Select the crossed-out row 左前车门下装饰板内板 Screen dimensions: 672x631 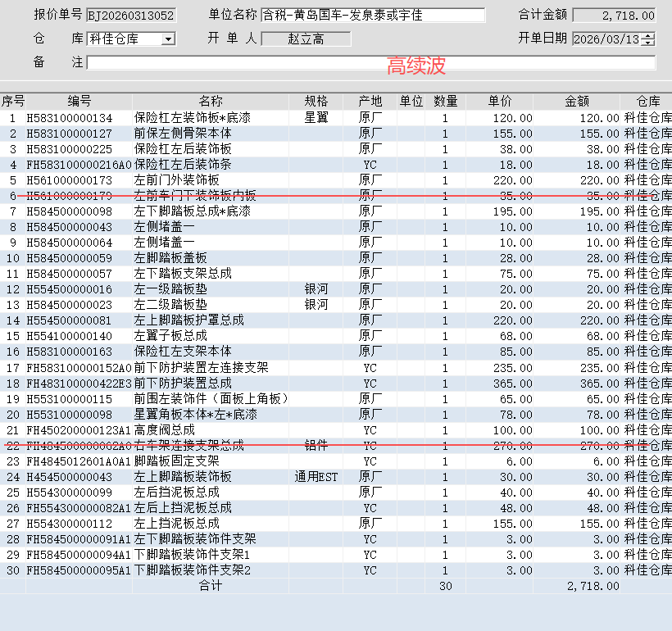tap(195, 196)
